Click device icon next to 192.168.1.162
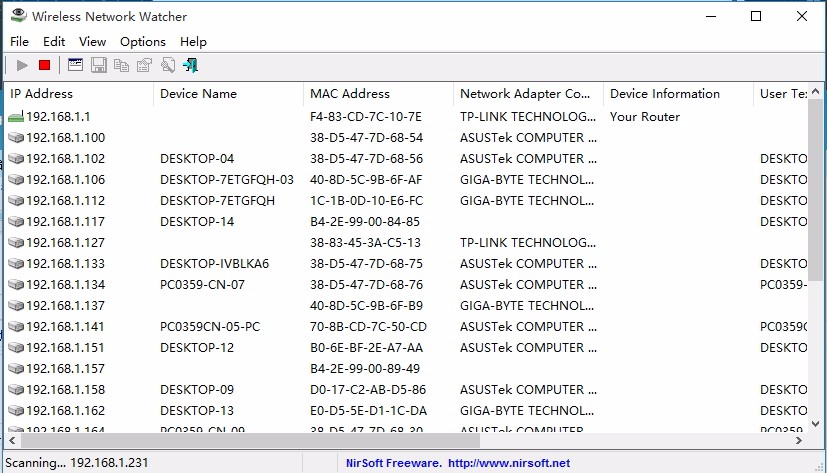 [x=16, y=410]
